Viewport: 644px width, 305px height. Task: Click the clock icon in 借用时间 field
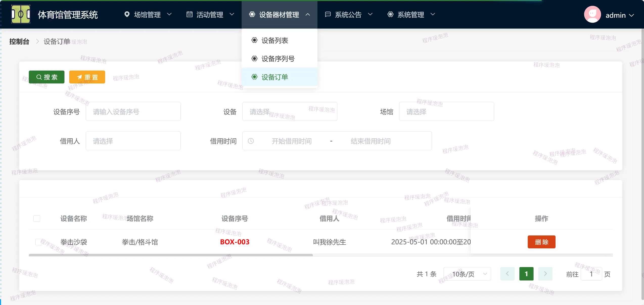(251, 141)
